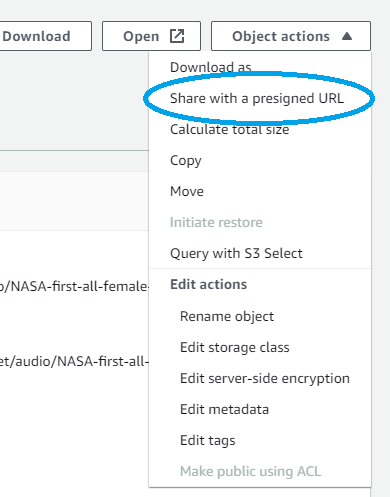
Task: Choose Edit tags from the menu
Action: (207, 441)
